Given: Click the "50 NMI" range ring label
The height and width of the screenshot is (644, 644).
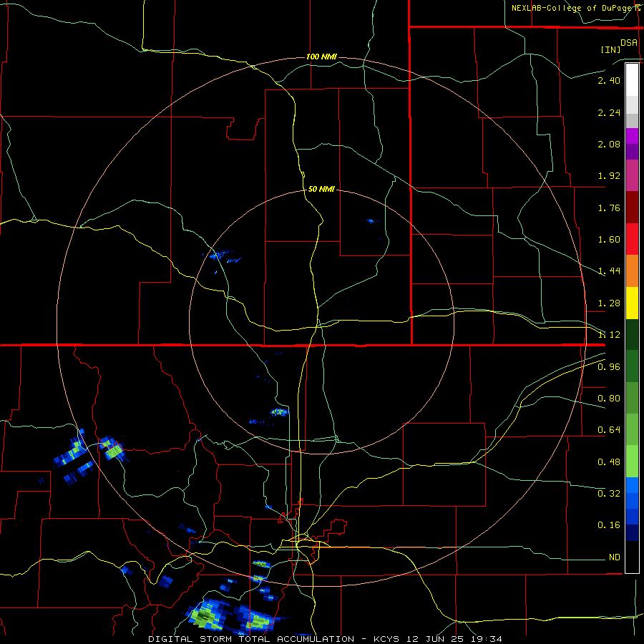Looking at the screenshot, I should coord(321,189).
